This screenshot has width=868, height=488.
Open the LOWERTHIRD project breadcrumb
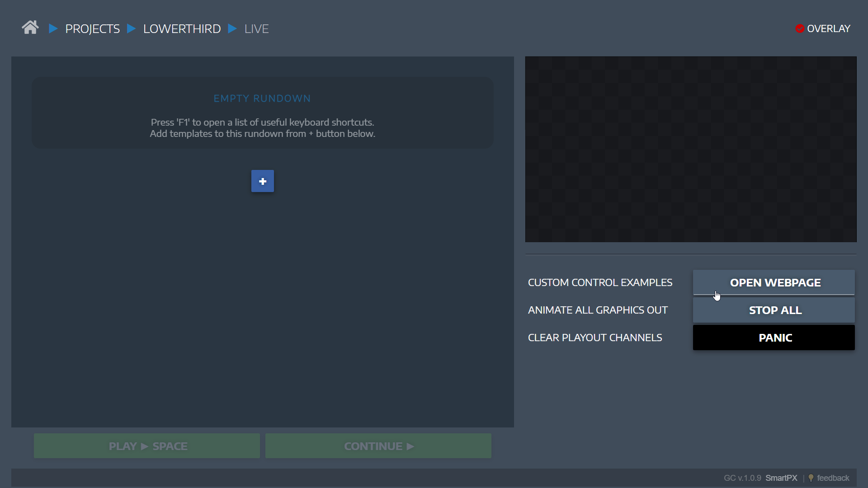coord(182,28)
